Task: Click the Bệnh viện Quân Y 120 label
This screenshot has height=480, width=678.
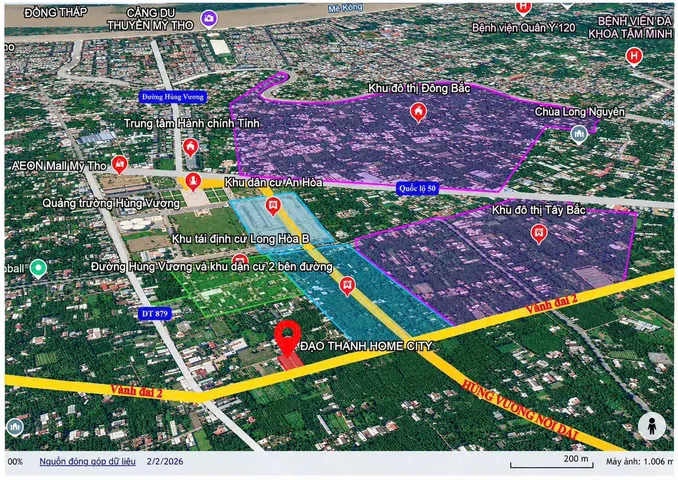Action: coord(524,28)
